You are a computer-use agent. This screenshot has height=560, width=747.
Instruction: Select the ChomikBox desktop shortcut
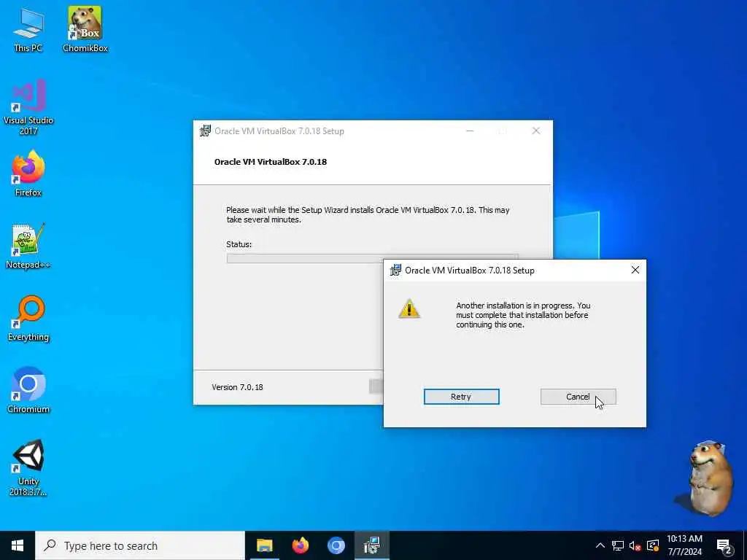[85, 29]
